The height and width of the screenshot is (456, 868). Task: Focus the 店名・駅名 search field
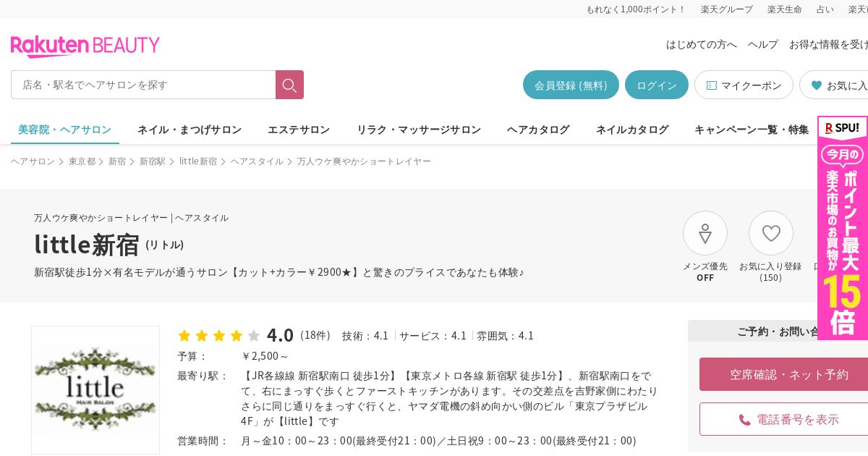[143, 85]
